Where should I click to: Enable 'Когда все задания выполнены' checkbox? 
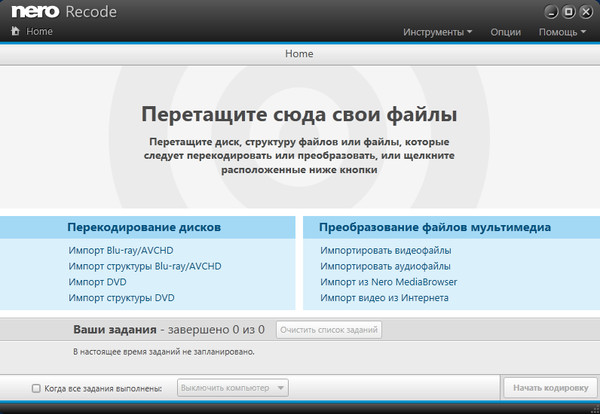(36, 388)
